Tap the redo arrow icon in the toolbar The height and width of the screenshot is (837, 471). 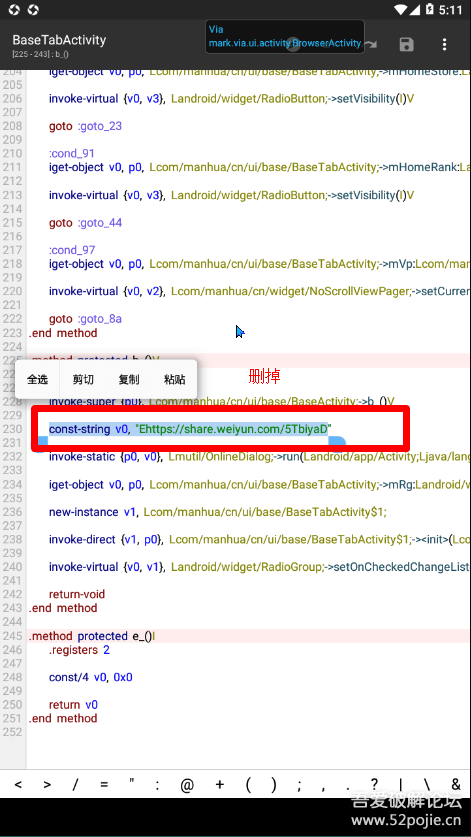[x=371, y=44]
